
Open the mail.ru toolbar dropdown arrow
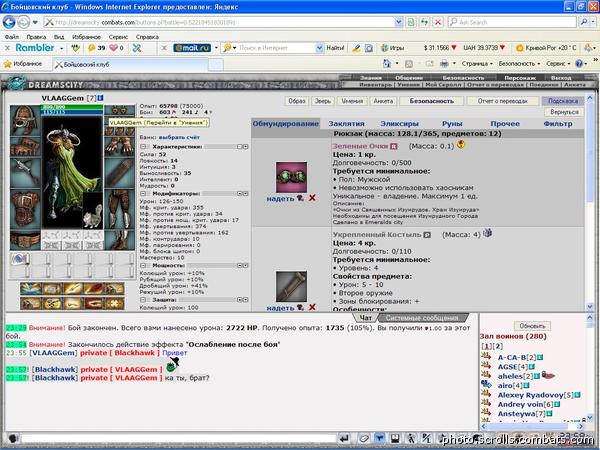(216, 48)
